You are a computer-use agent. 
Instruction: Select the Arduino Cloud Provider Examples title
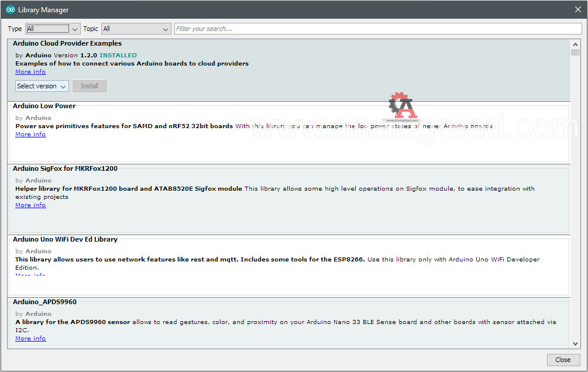pos(67,43)
